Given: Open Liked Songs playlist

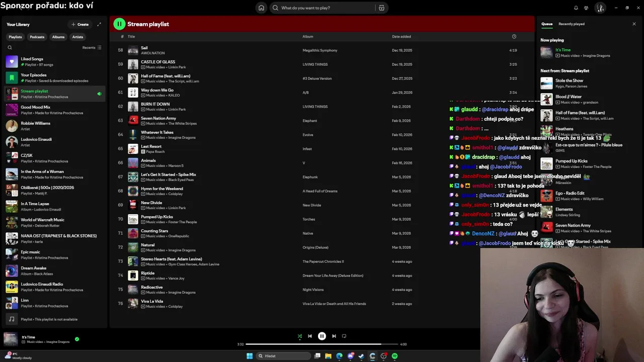Looking at the screenshot, I should [54, 62].
